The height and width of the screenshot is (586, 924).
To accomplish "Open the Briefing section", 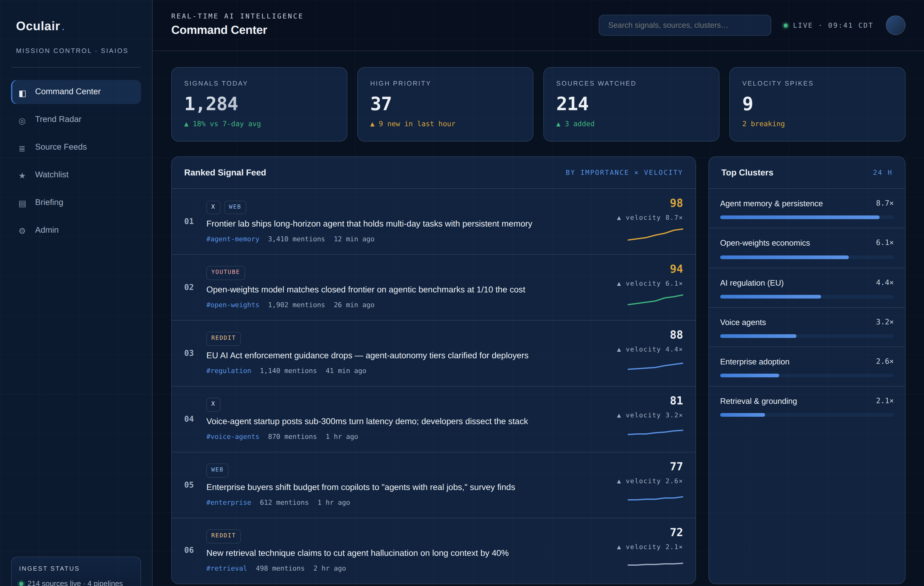I will tap(76, 202).
